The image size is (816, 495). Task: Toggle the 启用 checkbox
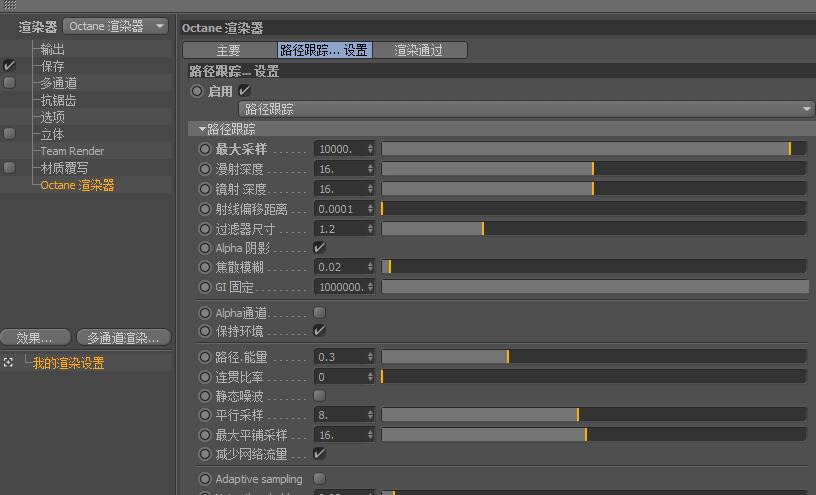244,91
